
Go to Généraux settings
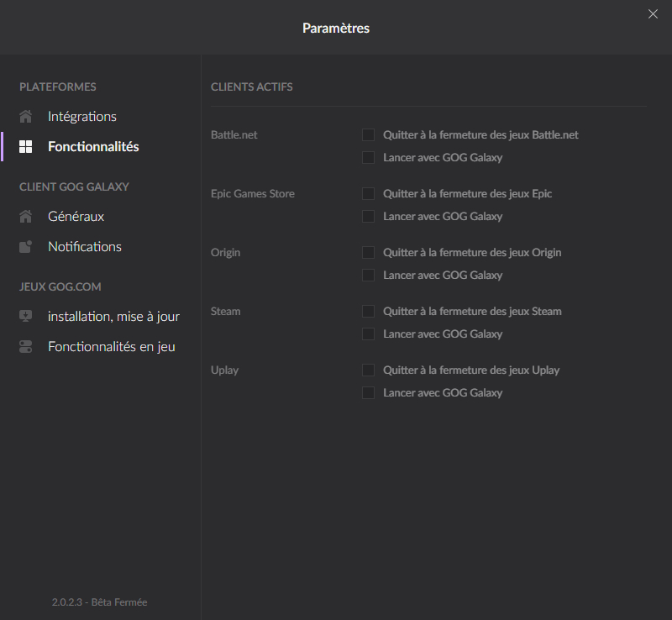pos(76,217)
